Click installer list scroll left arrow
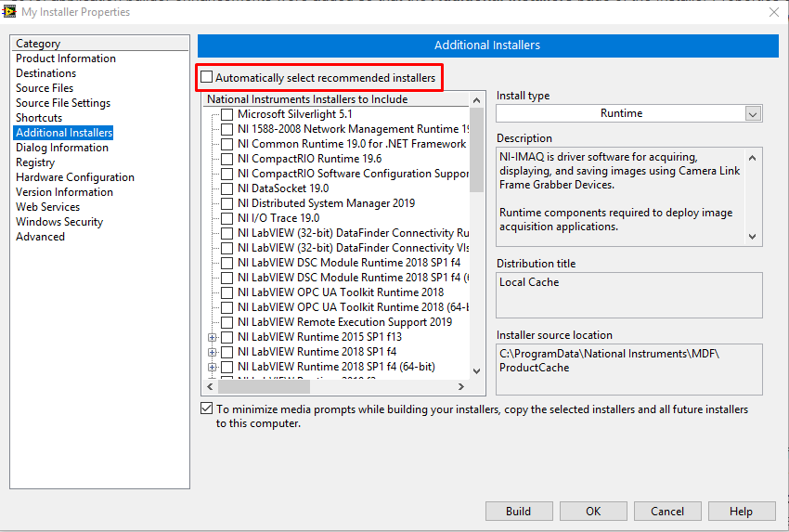 click(x=210, y=386)
